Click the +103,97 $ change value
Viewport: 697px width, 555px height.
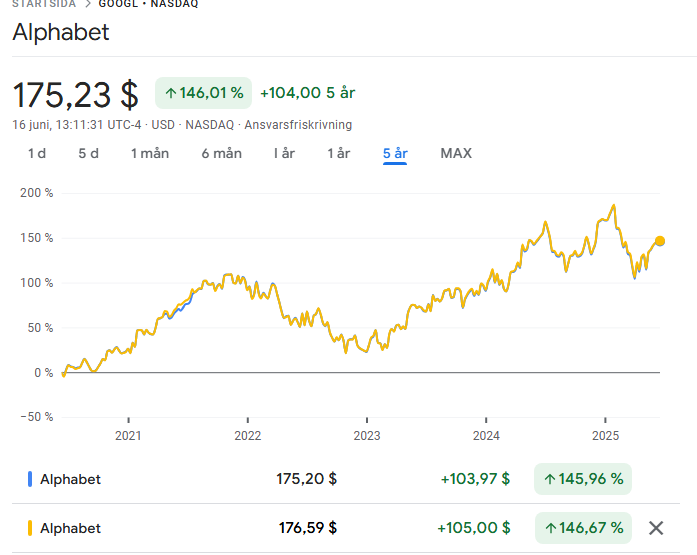point(475,479)
